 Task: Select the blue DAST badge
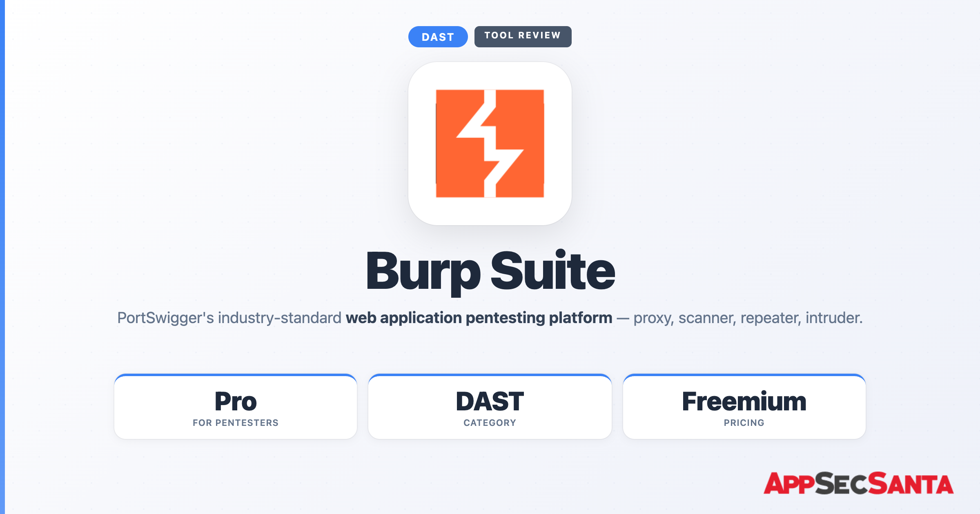click(438, 37)
